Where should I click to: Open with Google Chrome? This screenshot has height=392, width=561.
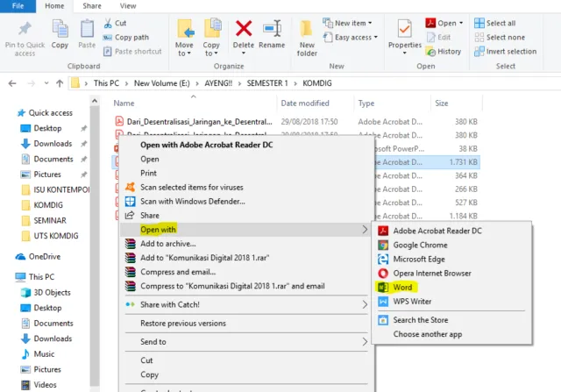[x=420, y=246]
